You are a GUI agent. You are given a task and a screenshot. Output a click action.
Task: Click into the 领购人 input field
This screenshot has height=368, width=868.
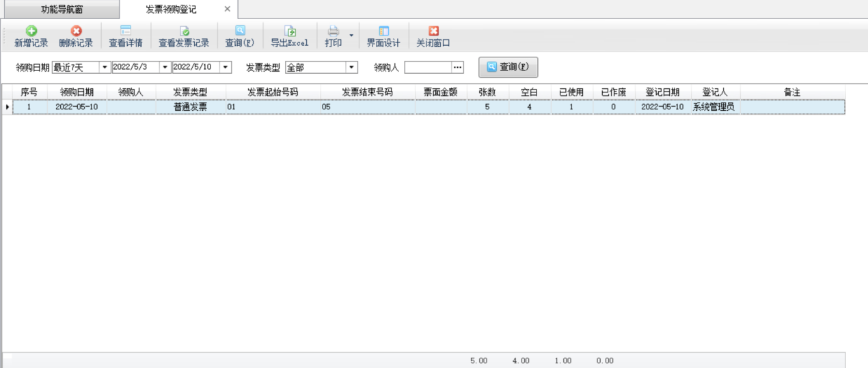coord(428,68)
